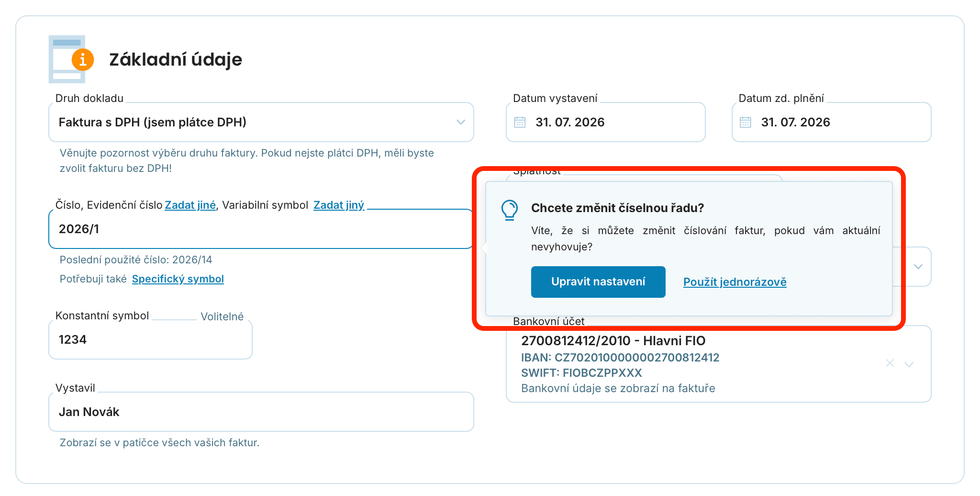Select the Vystavil field Jan Novák
980x496 pixels.
(x=261, y=412)
